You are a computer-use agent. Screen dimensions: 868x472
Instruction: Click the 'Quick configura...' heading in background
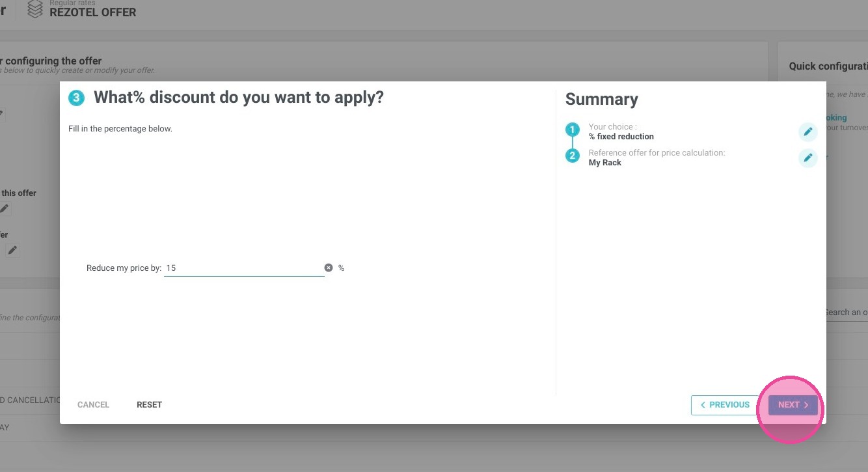pos(828,66)
